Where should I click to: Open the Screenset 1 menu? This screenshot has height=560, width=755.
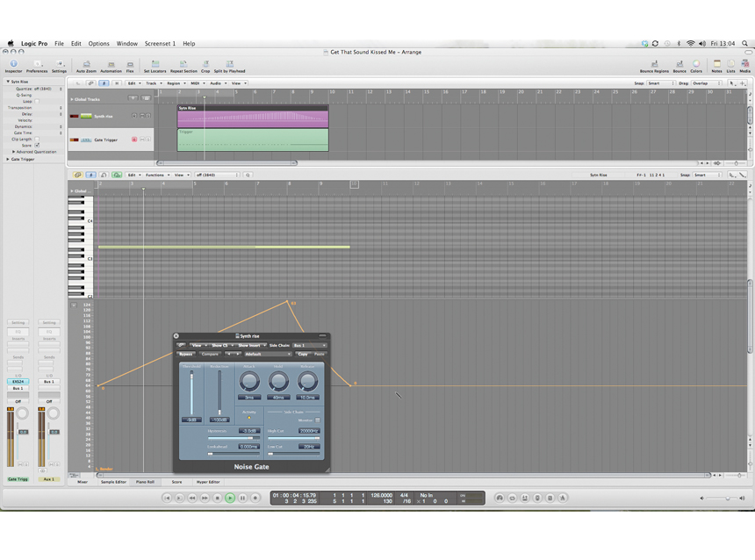point(161,43)
